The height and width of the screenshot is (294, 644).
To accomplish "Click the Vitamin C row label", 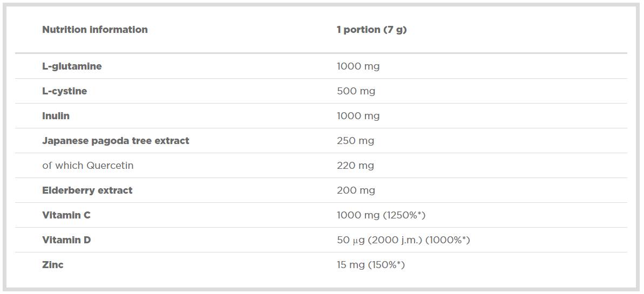I will coord(66,215).
